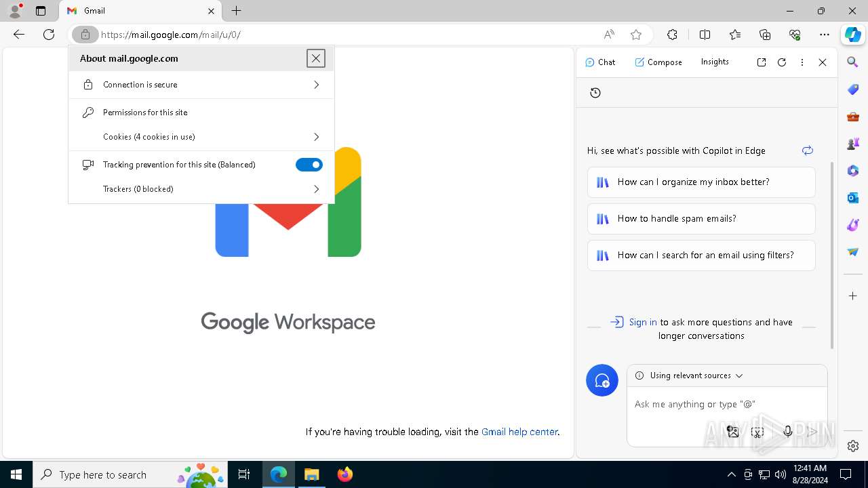Open sidebar settings gear icon

pyautogui.click(x=853, y=446)
